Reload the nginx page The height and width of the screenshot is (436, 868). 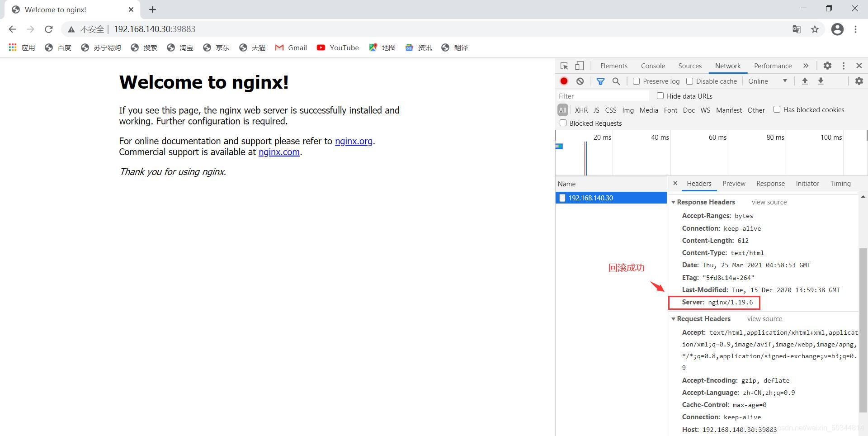(x=49, y=29)
